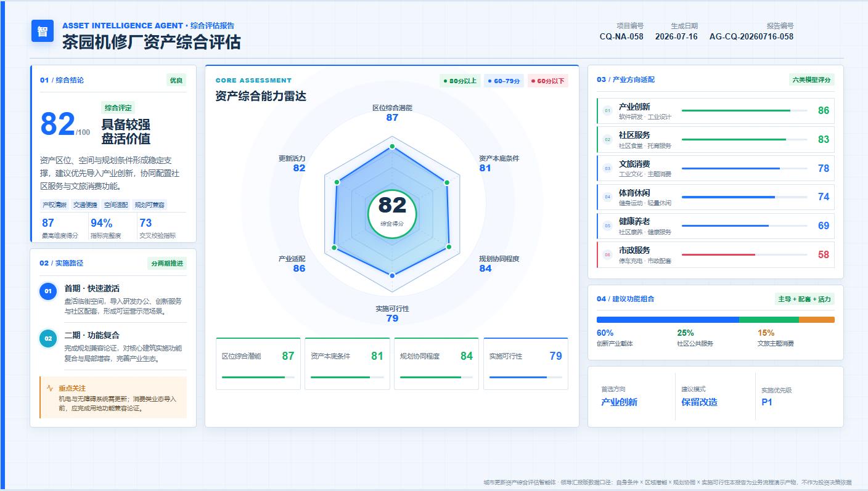Click the pulse icon next to 重点关注
Image resolution: width=868 pixels, height=491 pixels.
pos(50,388)
